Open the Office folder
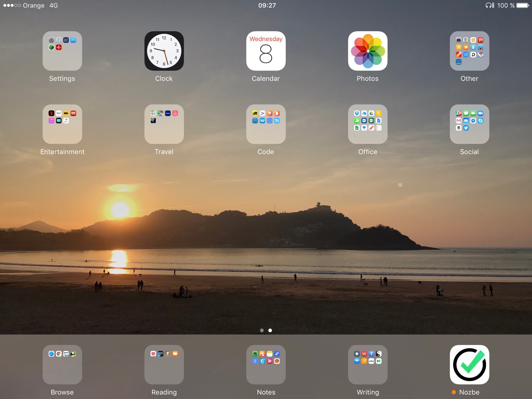This screenshot has height=399, width=532. click(x=367, y=124)
